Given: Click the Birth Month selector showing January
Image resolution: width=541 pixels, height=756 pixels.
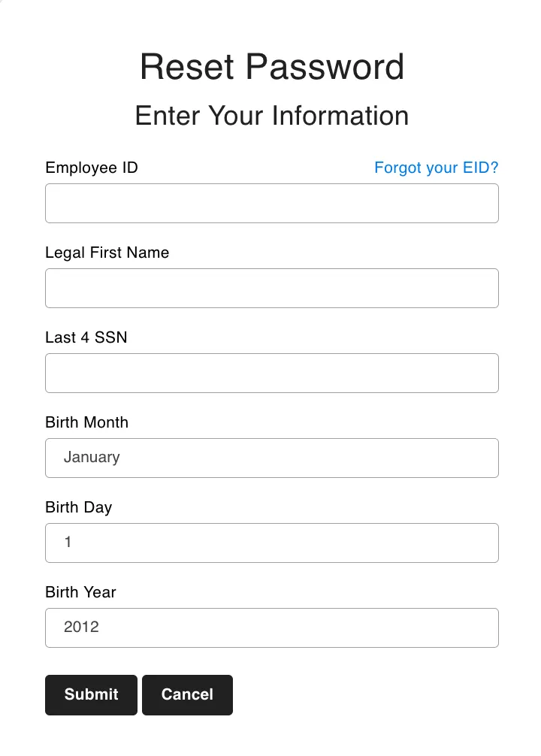Looking at the screenshot, I should (272, 458).
